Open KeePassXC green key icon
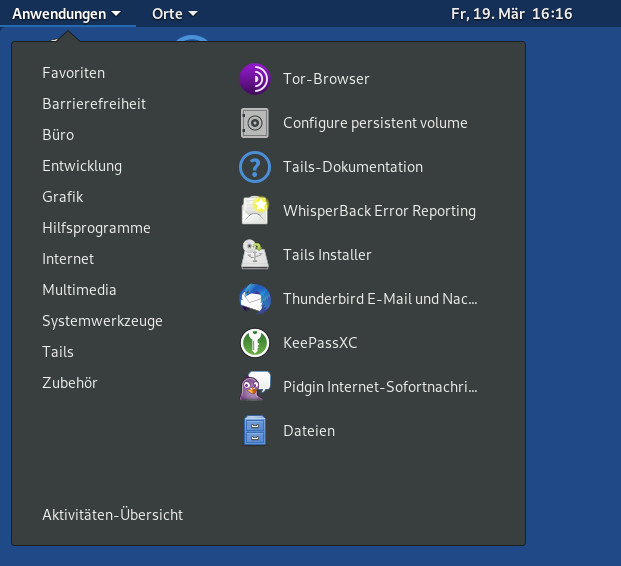This screenshot has width=621, height=566. coord(255,343)
